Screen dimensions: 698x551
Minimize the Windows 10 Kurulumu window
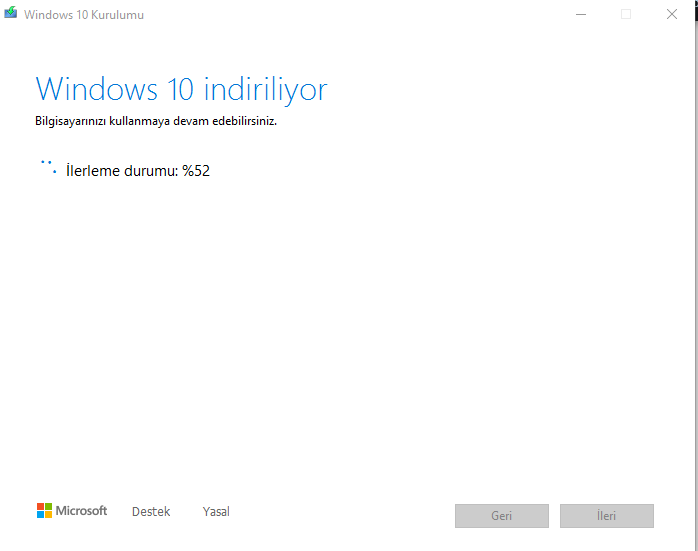click(581, 14)
